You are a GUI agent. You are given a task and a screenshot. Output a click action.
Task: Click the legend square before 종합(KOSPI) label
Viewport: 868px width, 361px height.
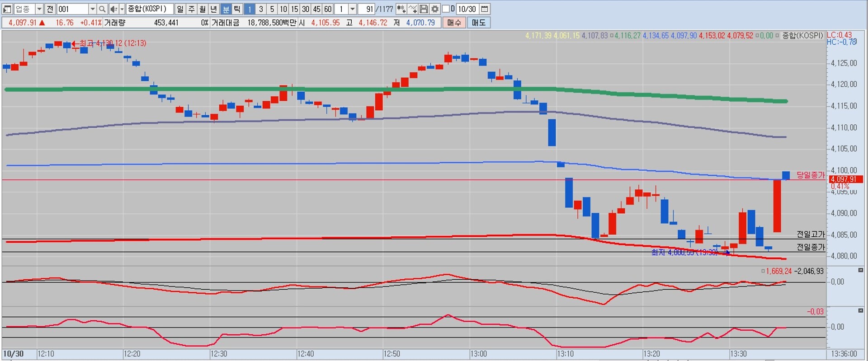[x=777, y=36]
